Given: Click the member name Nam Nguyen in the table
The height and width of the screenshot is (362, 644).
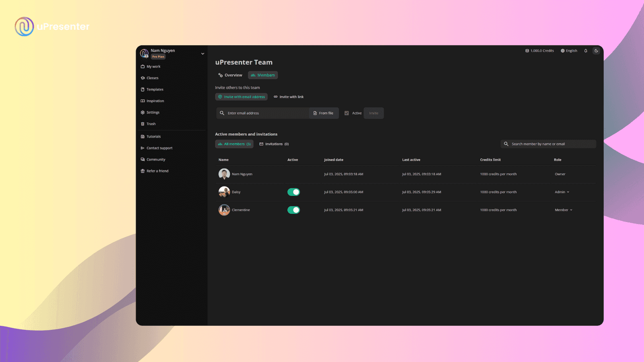Looking at the screenshot, I should tap(242, 174).
